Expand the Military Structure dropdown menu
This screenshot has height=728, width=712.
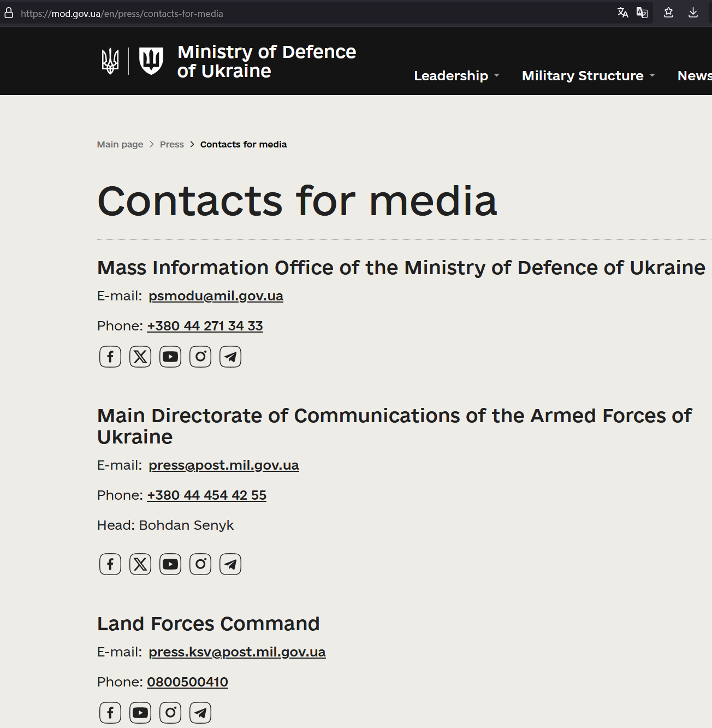click(x=588, y=75)
